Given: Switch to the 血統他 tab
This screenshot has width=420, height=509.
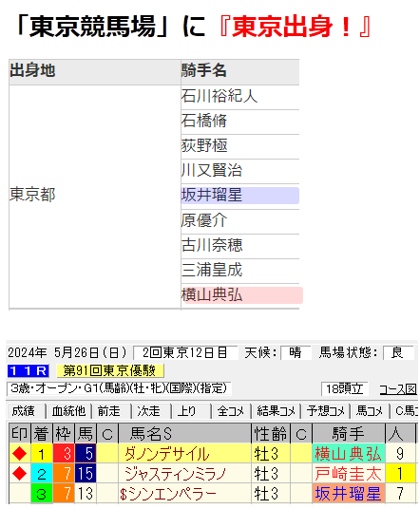Looking at the screenshot, I should coord(68,411).
